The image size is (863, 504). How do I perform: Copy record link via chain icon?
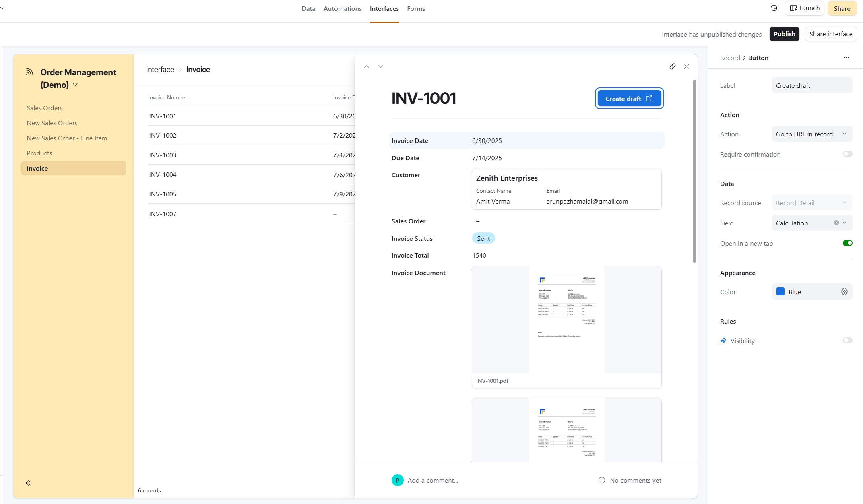point(672,66)
